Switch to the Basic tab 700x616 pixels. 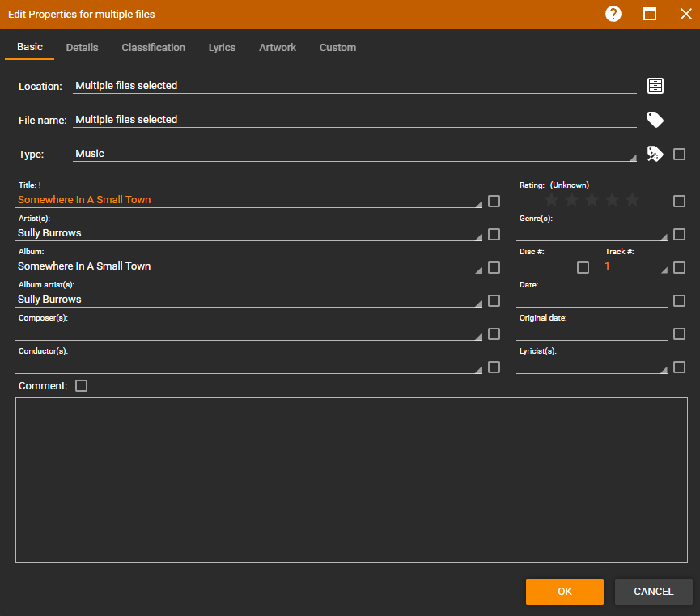click(x=30, y=47)
